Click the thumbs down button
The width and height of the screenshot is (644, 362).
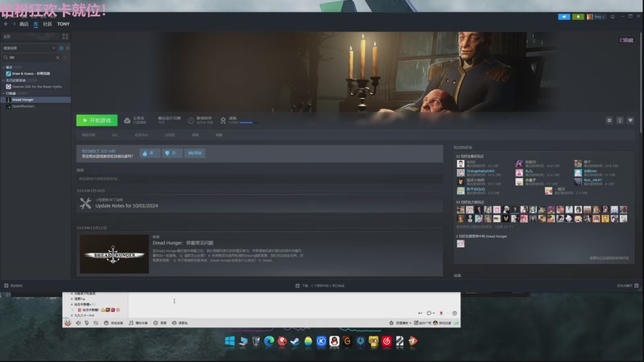point(172,153)
